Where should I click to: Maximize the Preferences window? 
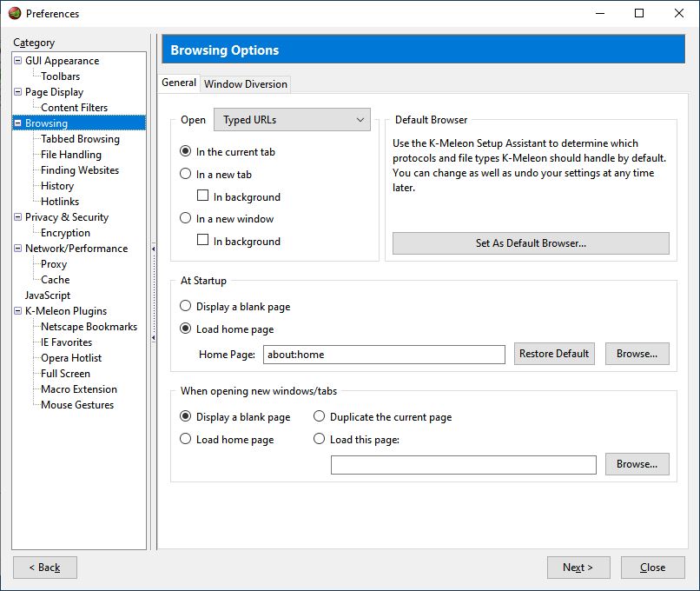639,13
